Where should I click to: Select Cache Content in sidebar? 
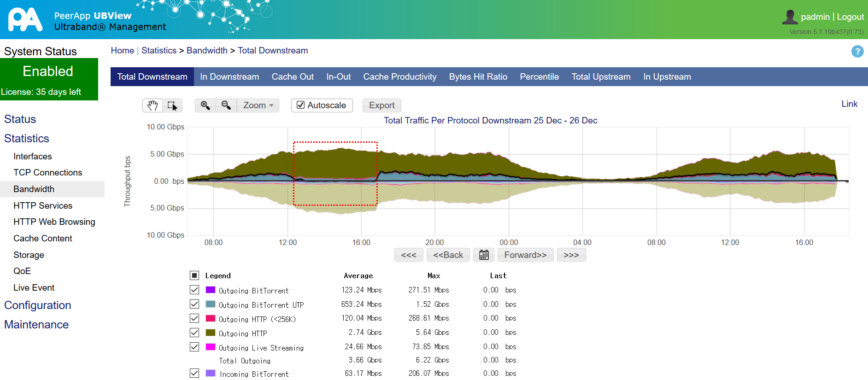tap(43, 239)
